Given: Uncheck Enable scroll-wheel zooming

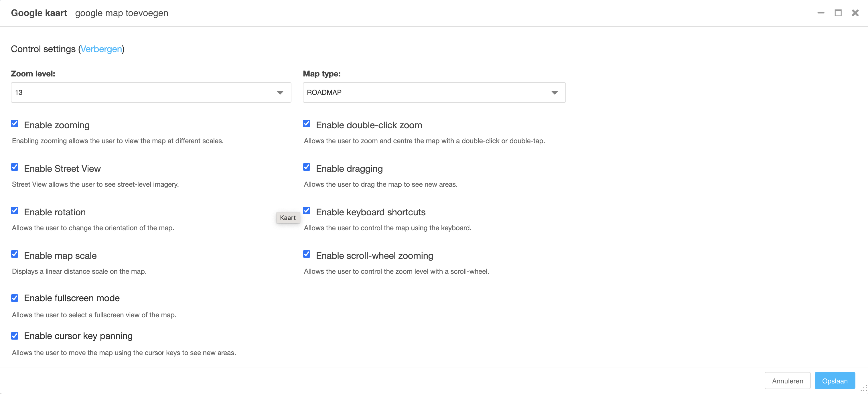Looking at the screenshot, I should (306, 254).
